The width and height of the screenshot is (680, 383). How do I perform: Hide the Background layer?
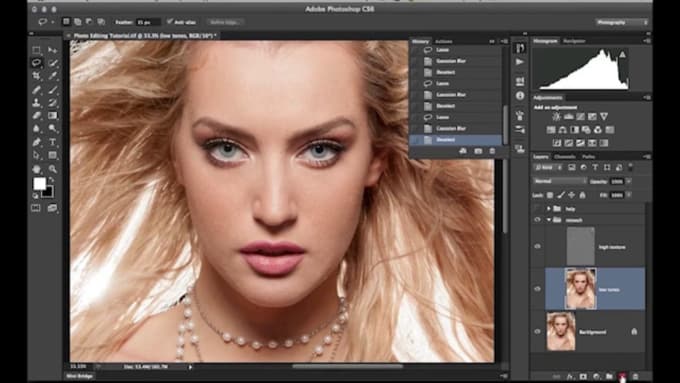(537, 331)
